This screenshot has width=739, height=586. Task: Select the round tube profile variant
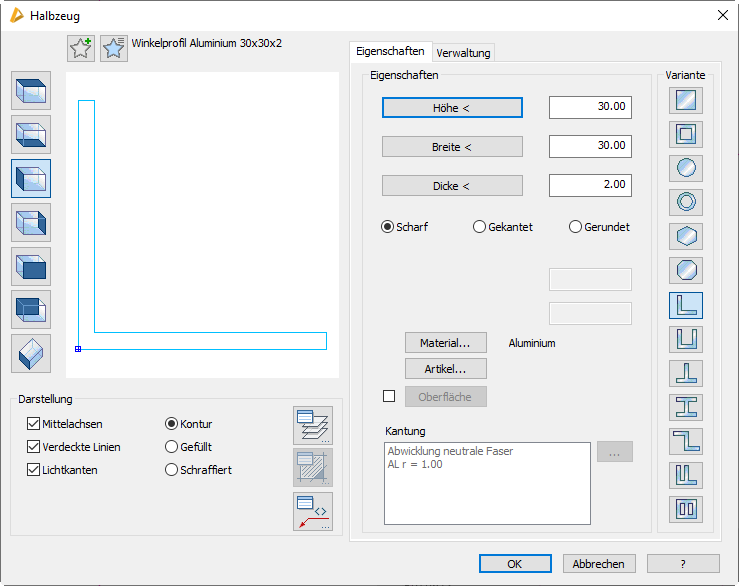click(686, 202)
